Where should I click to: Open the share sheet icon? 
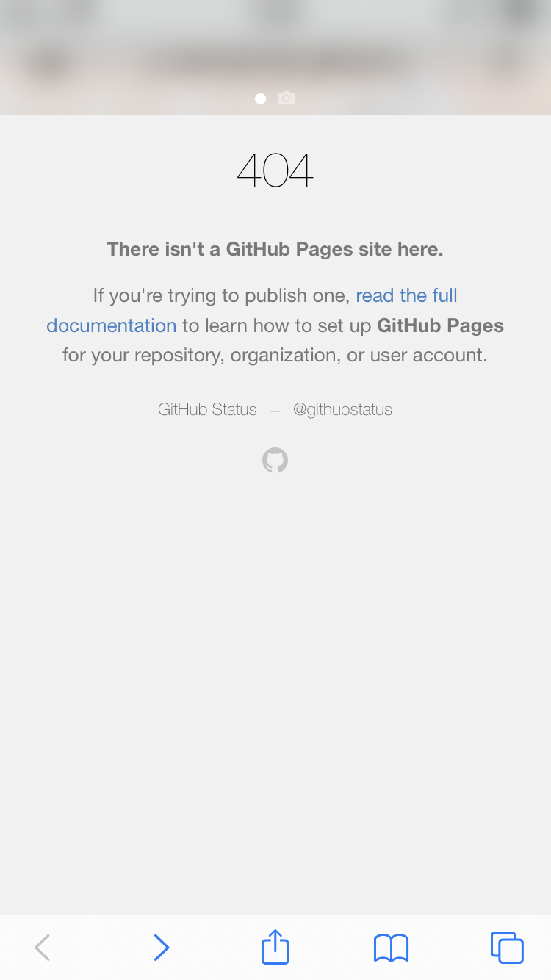point(275,946)
